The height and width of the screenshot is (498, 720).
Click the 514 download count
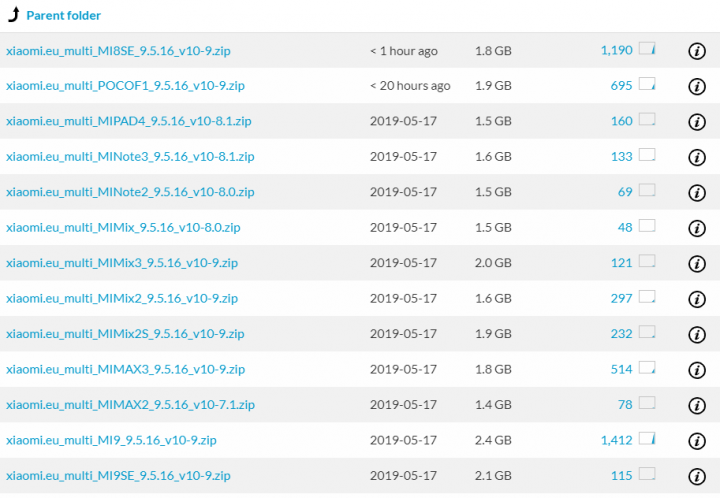click(621, 369)
